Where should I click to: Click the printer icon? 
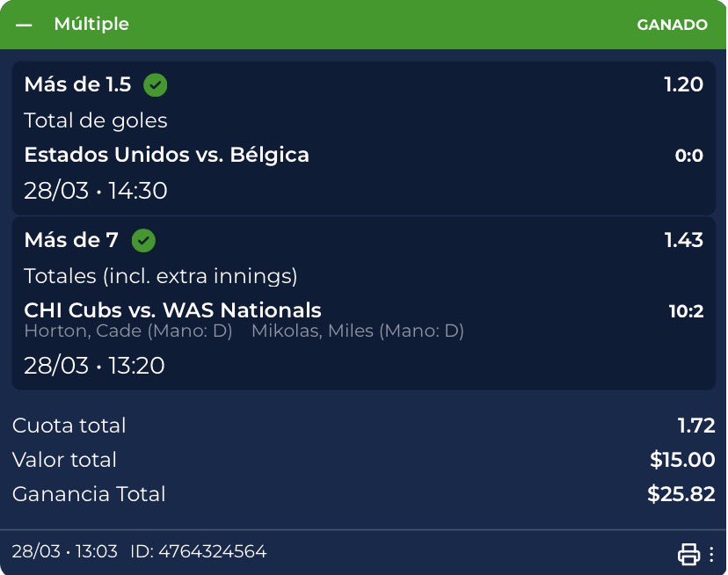point(689,554)
